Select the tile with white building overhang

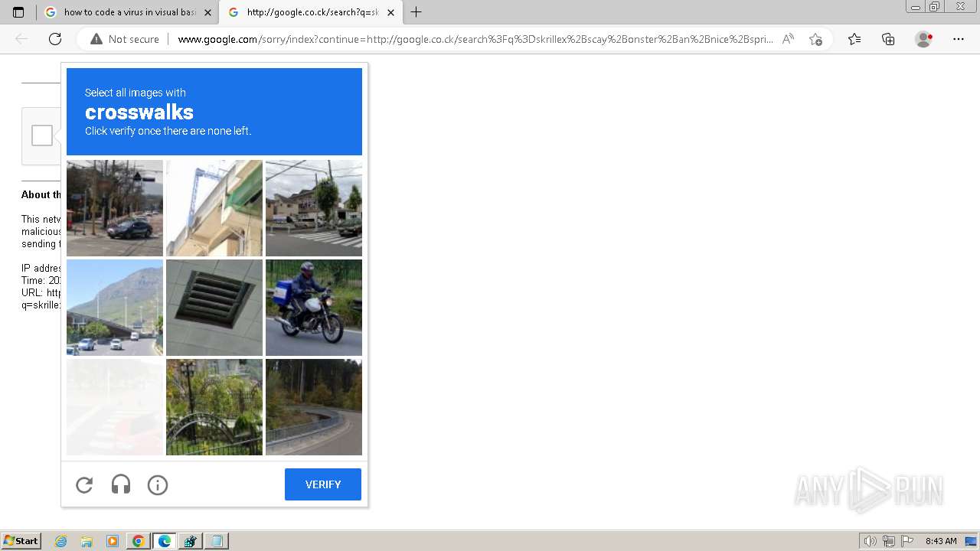tap(214, 208)
